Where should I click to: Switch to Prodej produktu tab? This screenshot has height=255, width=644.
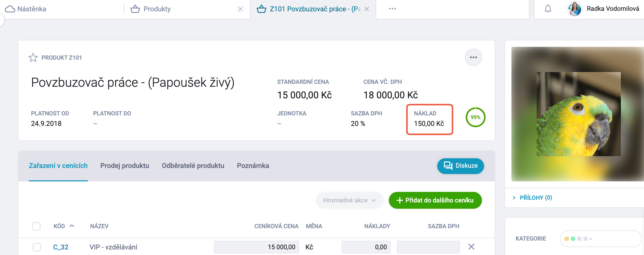(x=125, y=166)
